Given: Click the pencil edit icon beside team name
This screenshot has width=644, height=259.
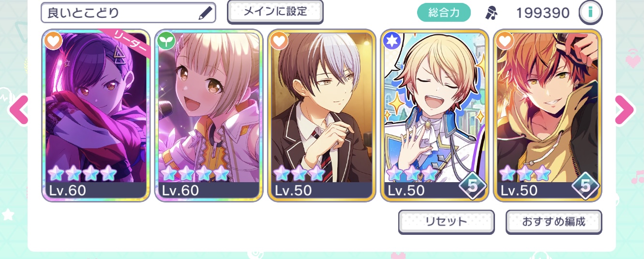Looking at the screenshot, I should [x=206, y=13].
